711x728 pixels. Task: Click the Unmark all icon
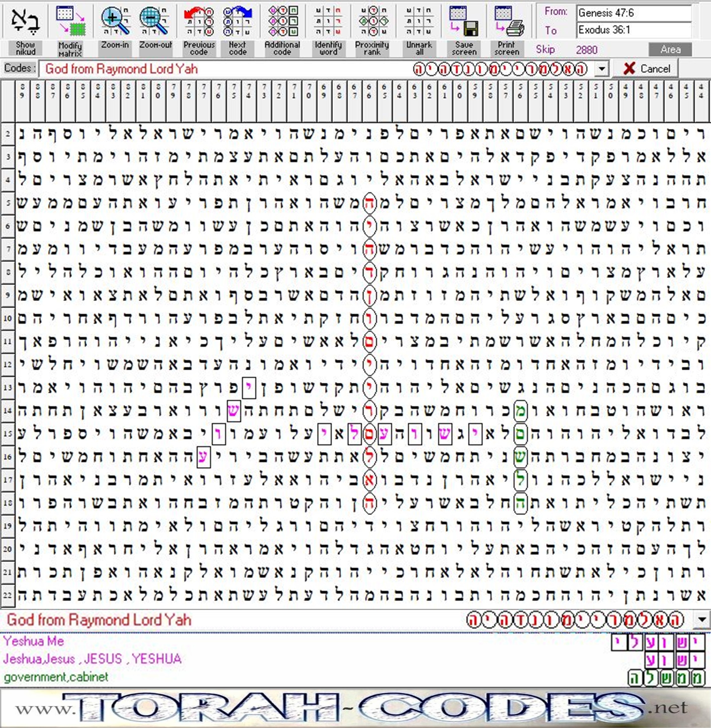pyautogui.click(x=419, y=21)
